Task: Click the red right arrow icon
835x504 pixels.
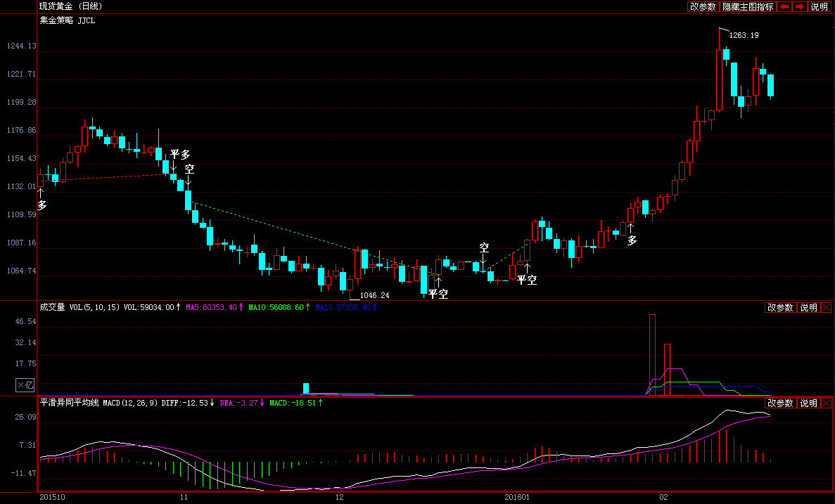Action: (799, 6)
